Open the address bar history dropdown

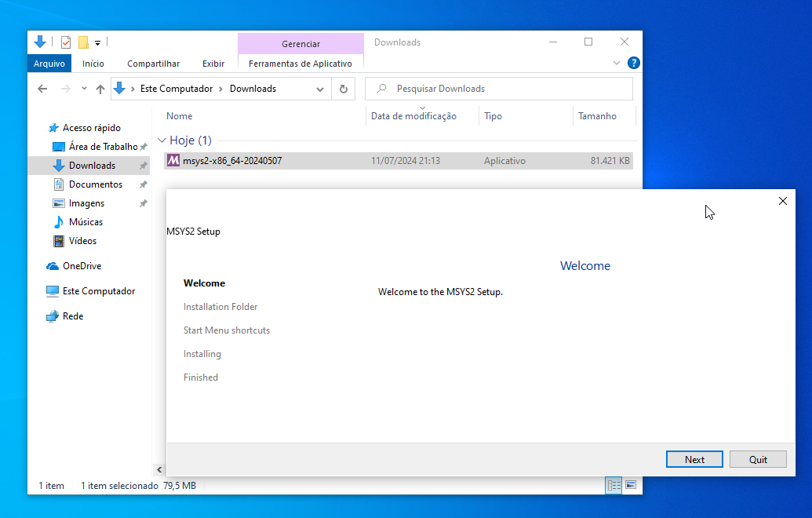pos(320,89)
